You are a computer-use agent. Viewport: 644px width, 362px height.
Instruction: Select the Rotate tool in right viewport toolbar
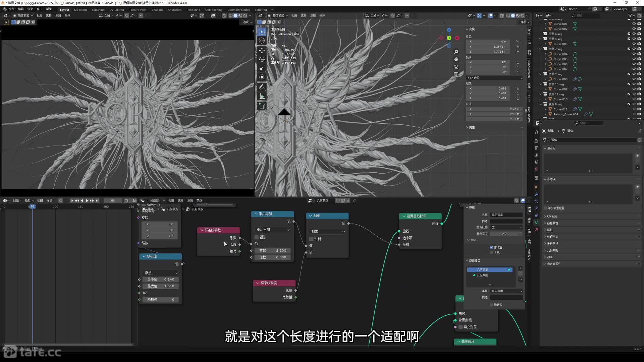tap(262, 59)
